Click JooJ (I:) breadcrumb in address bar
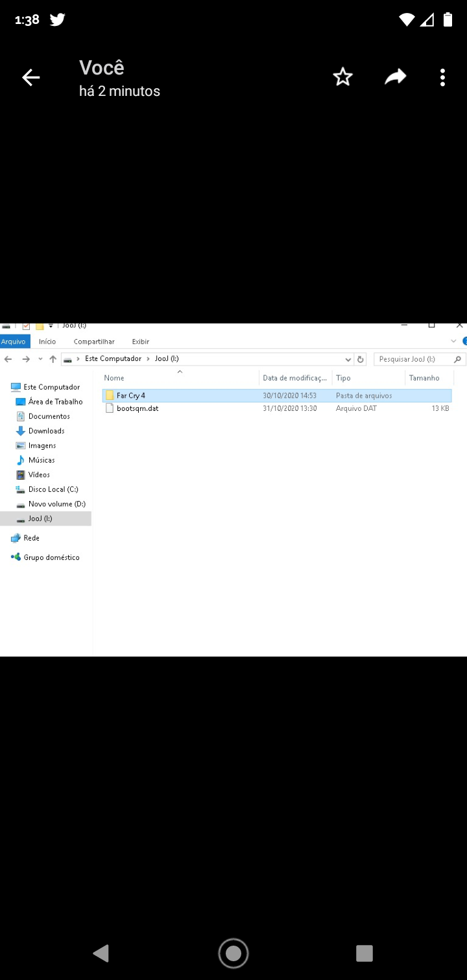 pos(167,358)
